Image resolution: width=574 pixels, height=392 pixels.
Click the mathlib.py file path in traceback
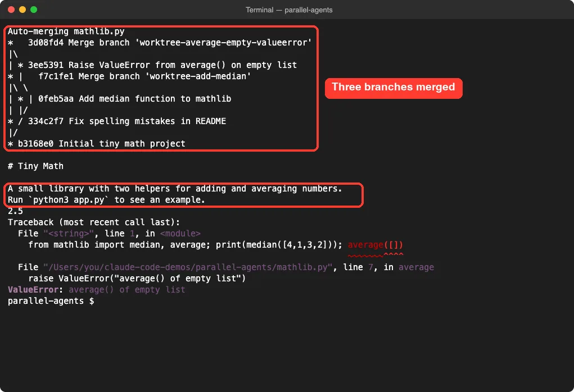pyautogui.click(x=187, y=267)
